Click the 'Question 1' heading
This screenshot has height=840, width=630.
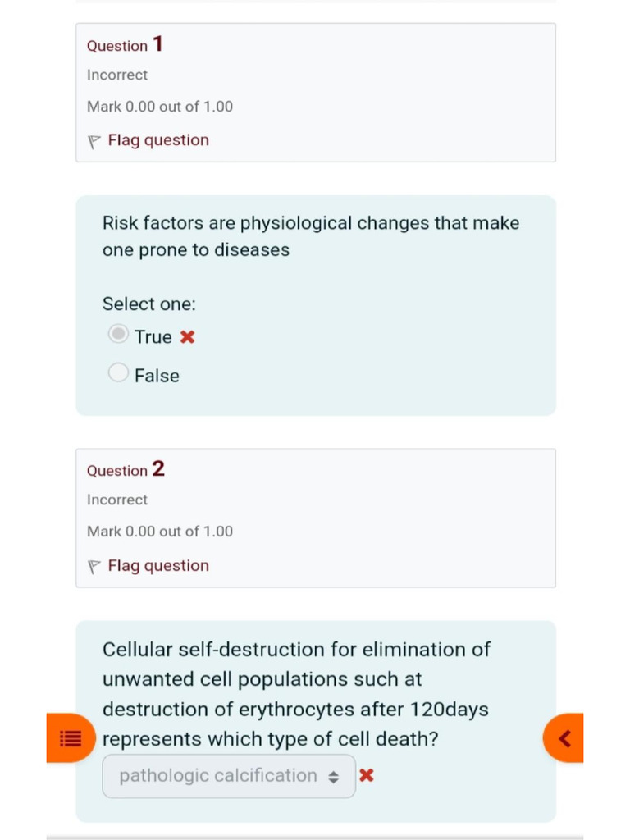(125, 45)
